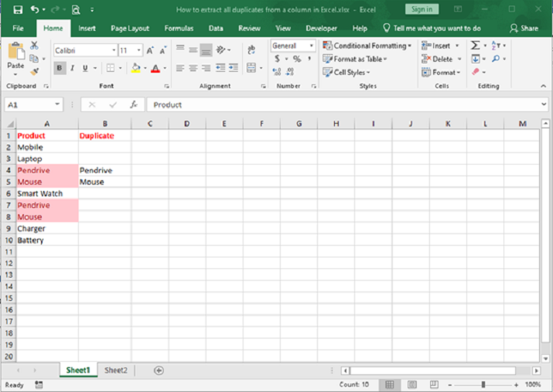
Task: Expand Format as Table menu
Action: coord(355,59)
